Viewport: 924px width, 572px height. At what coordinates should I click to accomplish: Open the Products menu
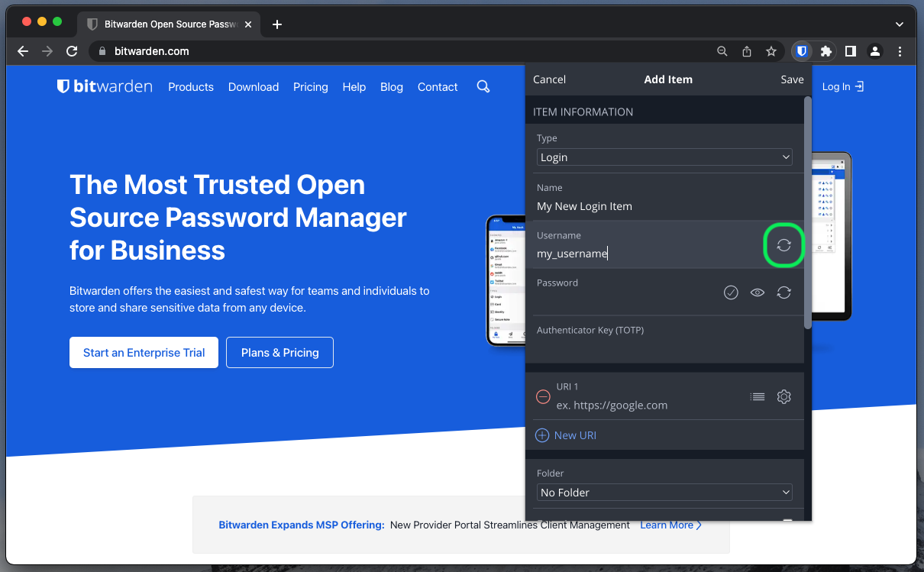click(x=191, y=87)
